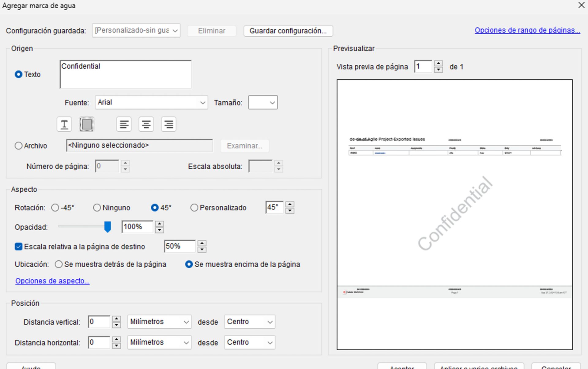Increase the vertical distance stepper

click(116, 318)
